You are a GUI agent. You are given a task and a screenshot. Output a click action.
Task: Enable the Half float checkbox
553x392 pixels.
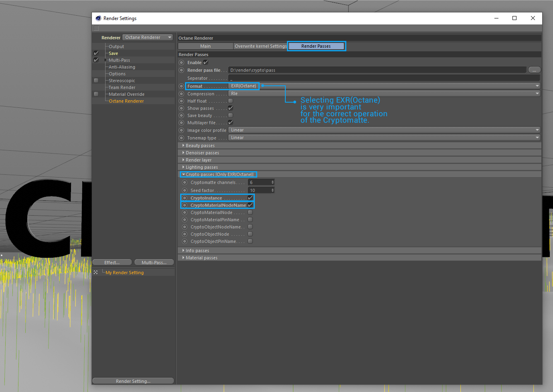click(x=230, y=101)
